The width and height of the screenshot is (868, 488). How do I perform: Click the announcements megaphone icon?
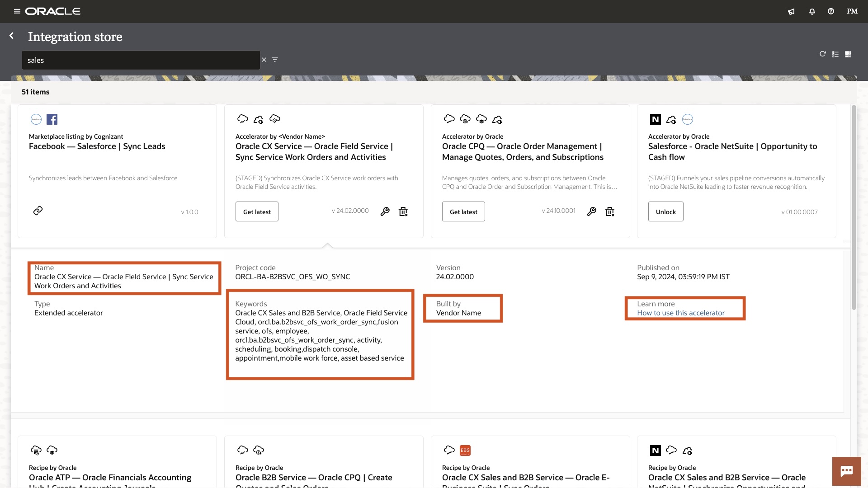click(x=791, y=12)
